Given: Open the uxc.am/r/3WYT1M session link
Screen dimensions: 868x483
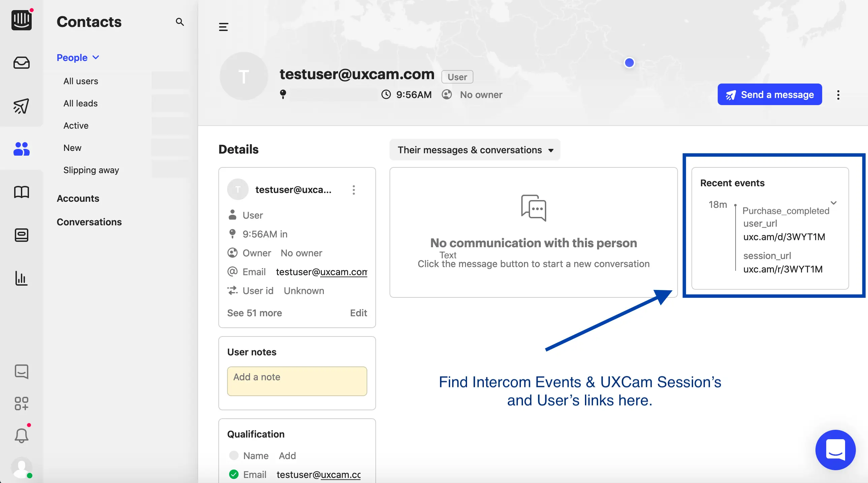Looking at the screenshot, I should pyautogui.click(x=783, y=269).
